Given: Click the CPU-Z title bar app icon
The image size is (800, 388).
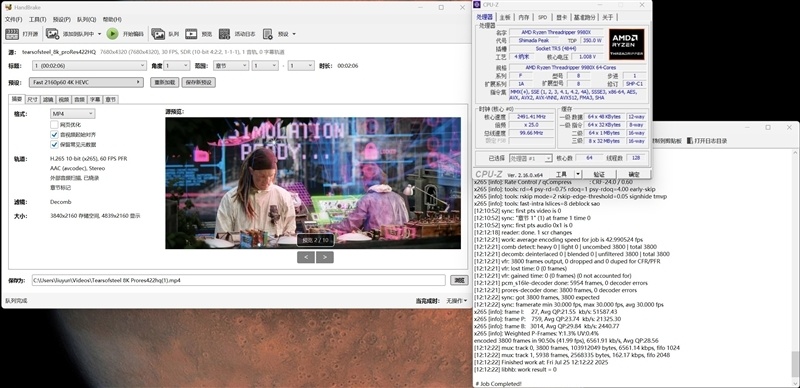Looking at the screenshot, I should point(477,5).
